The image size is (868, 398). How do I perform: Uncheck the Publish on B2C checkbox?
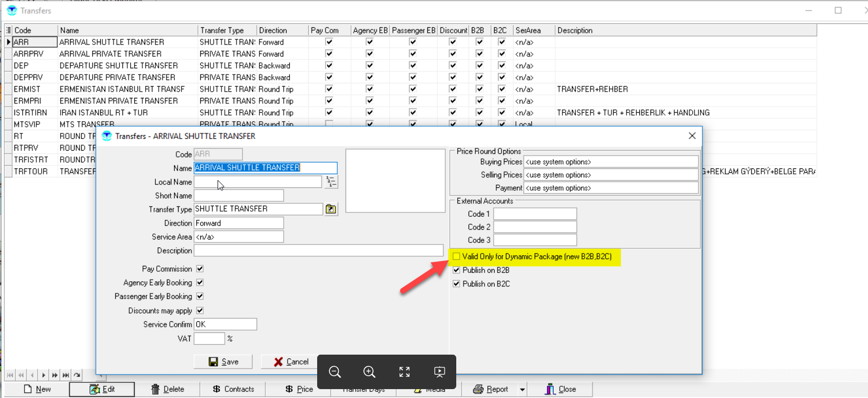pos(457,284)
